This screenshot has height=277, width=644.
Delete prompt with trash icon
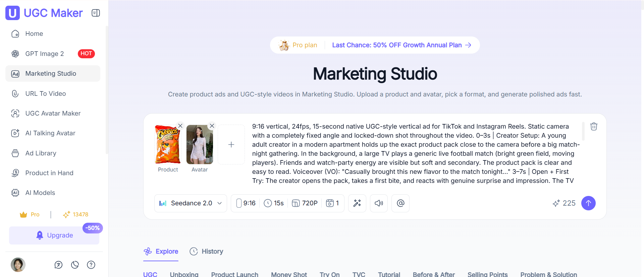pos(594,126)
